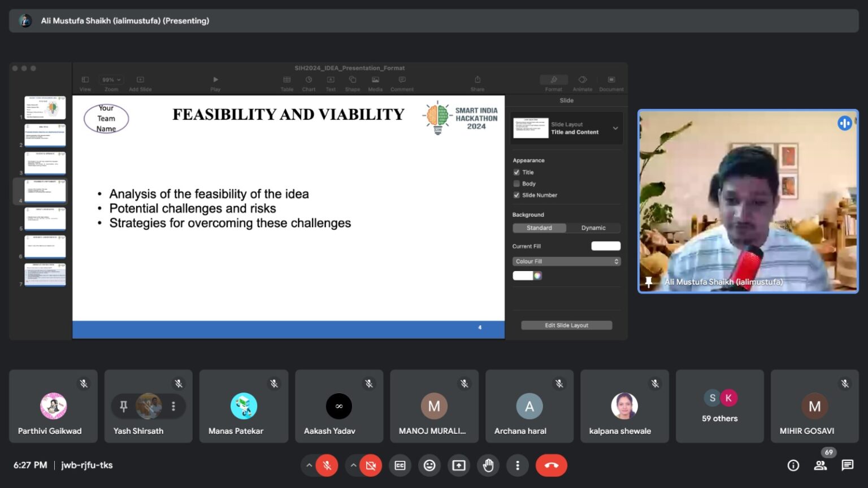The height and width of the screenshot is (488, 868).
Task: Open Yash Shirsath tile options menu
Action: (173, 406)
